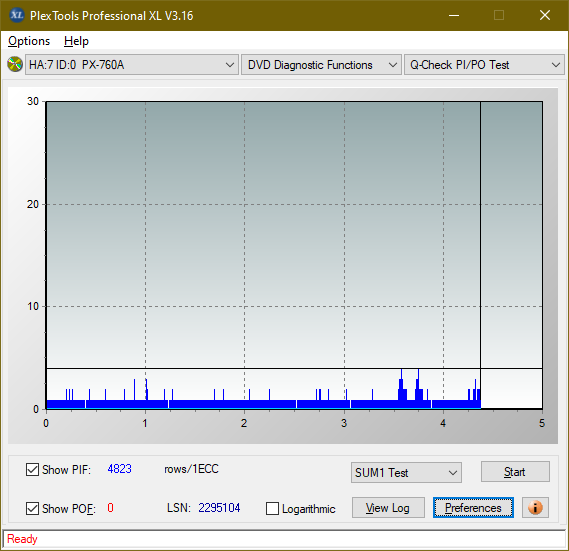Click the Start button

point(515,472)
